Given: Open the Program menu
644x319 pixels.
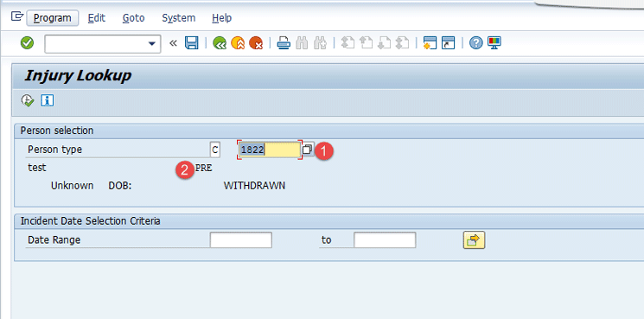Looking at the screenshot, I should pyautogui.click(x=52, y=18).
